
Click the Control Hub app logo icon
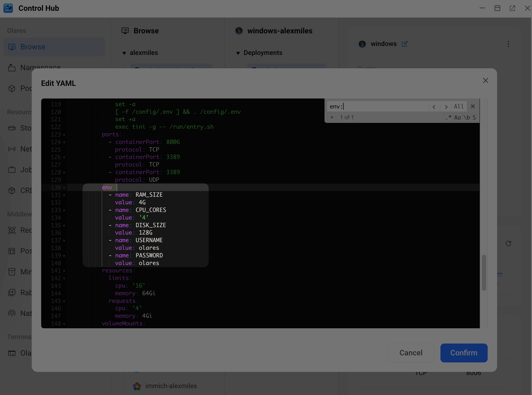pyautogui.click(x=8, y=8)
